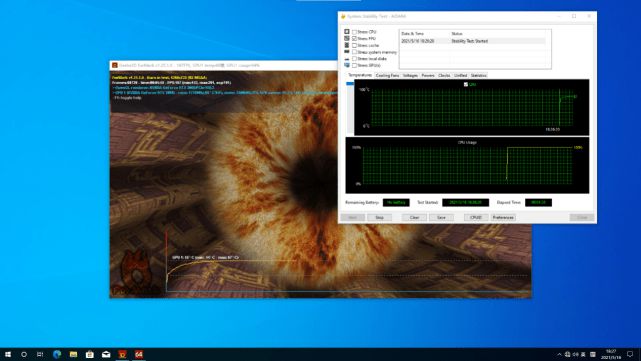The image size is (641, 361).
Task: Click the monitor icon beside Stress GPU(s)
Action: [x=347, y=65]
